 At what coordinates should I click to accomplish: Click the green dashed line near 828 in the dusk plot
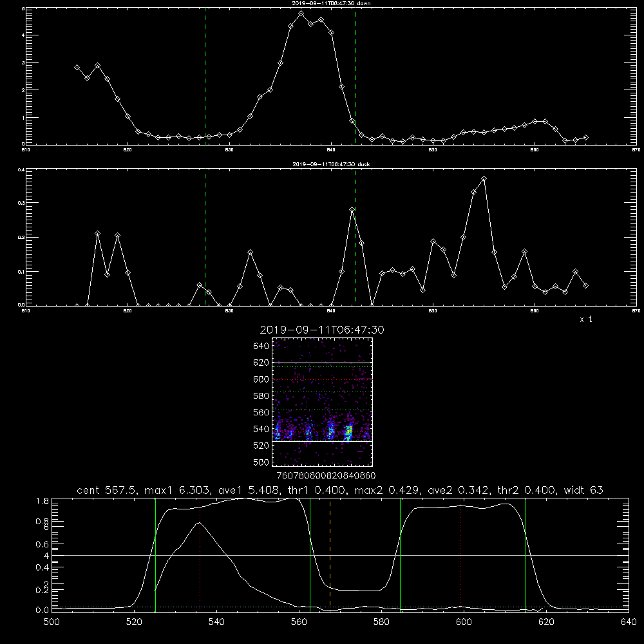point(205,238)
